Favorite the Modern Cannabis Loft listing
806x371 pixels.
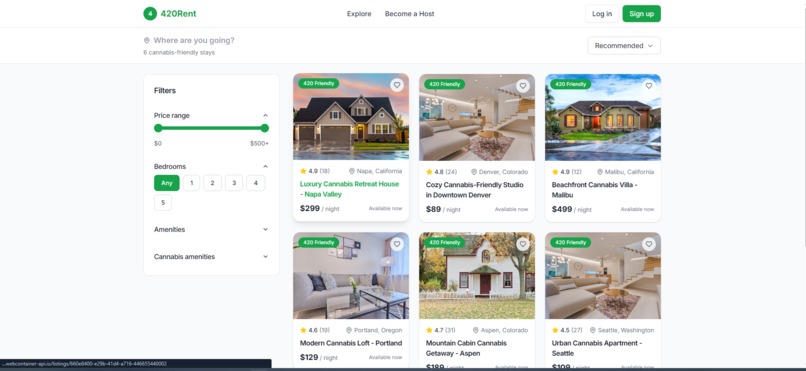[397, 244]
